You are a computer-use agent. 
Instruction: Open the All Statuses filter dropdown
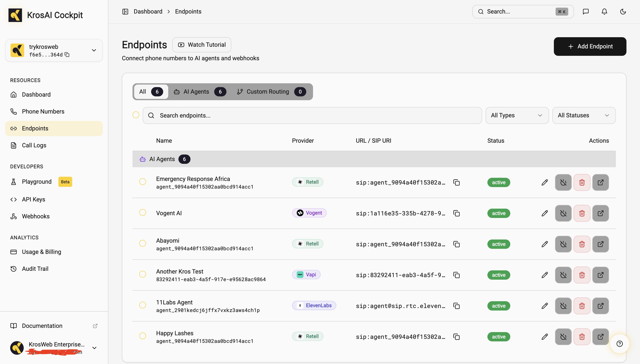click(583, 115)
